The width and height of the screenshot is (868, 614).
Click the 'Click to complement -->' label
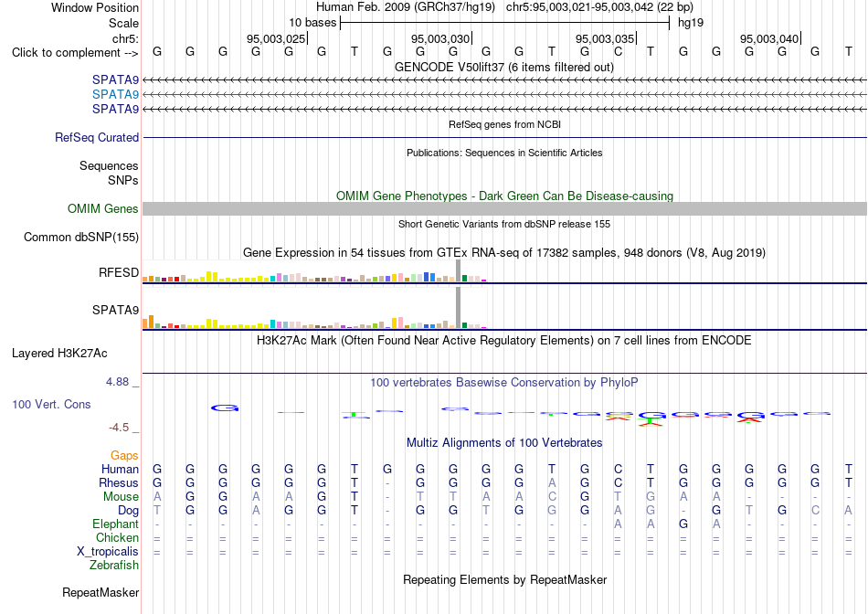point(75,53)
